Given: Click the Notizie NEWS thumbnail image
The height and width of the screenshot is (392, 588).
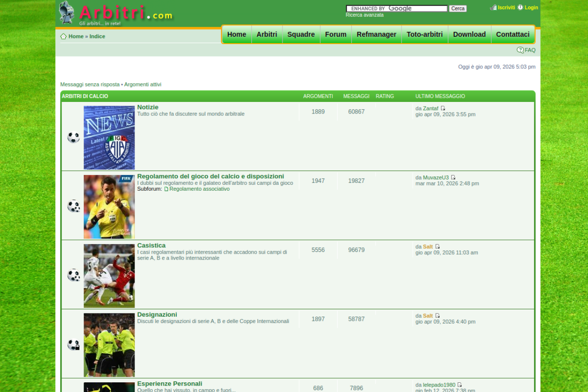Looking at the screenshot, I should 109,138.
